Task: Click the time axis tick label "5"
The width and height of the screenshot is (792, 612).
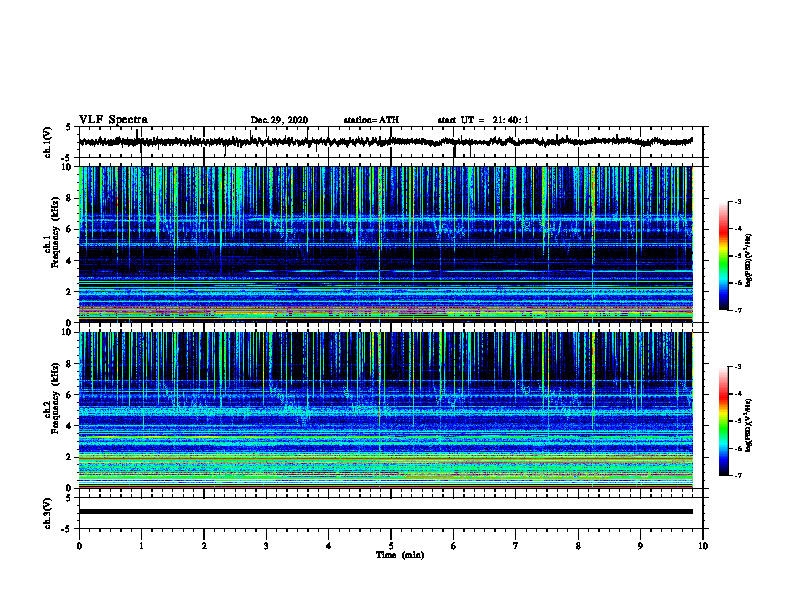Action: tap(391, 546)
